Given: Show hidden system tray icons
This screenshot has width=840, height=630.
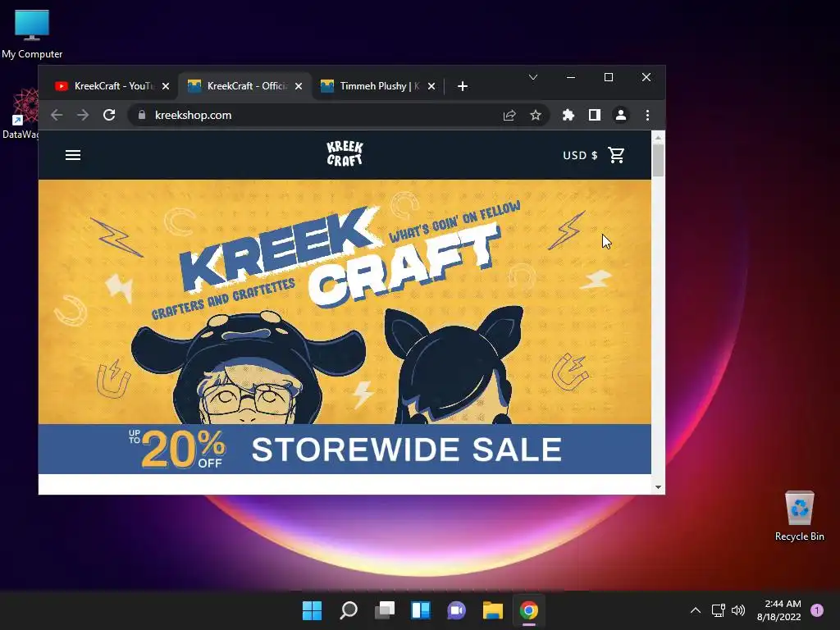Looking at the screenshot, I should (x=696, y=610).
